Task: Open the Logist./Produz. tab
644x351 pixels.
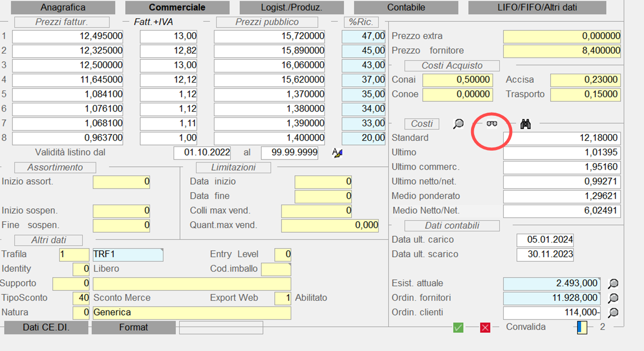Action: click(x=291, y=7)
